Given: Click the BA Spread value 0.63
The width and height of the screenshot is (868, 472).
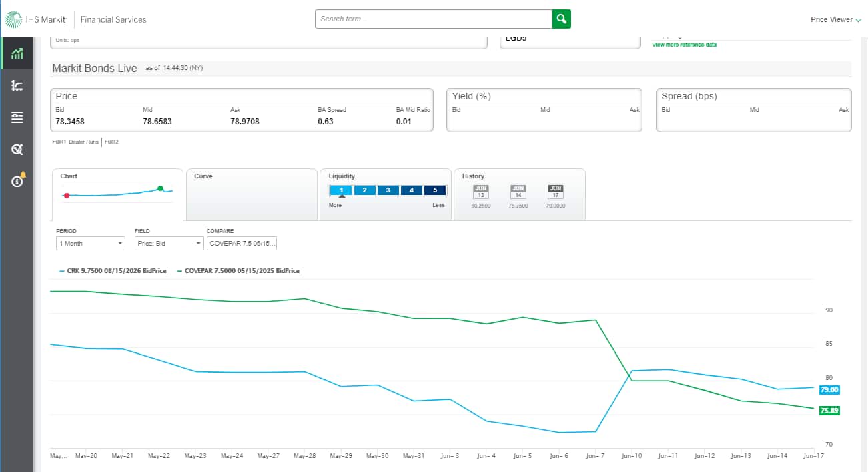Looking at the screenshot, I should pyautogui.click(x=326, y=122).
